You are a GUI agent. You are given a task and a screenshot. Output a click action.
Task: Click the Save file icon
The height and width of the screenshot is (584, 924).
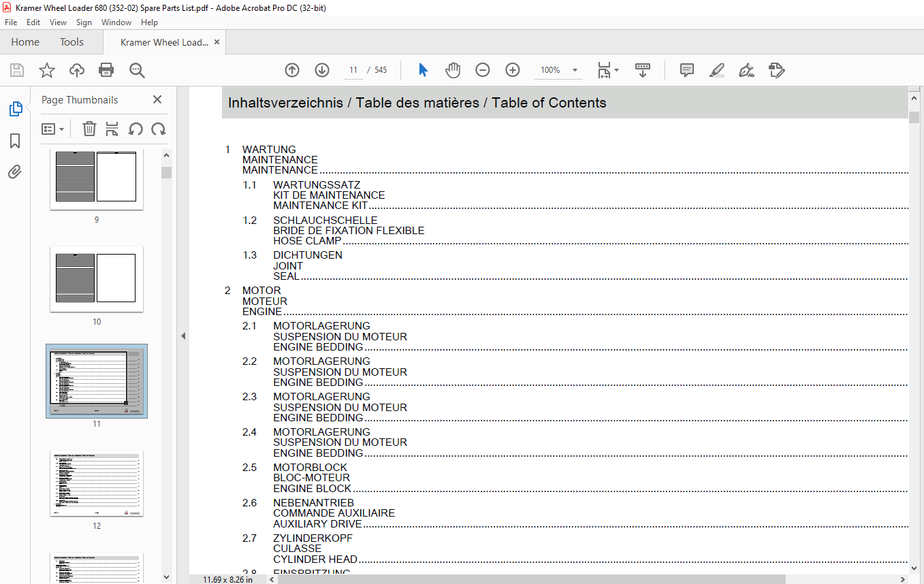17,70
